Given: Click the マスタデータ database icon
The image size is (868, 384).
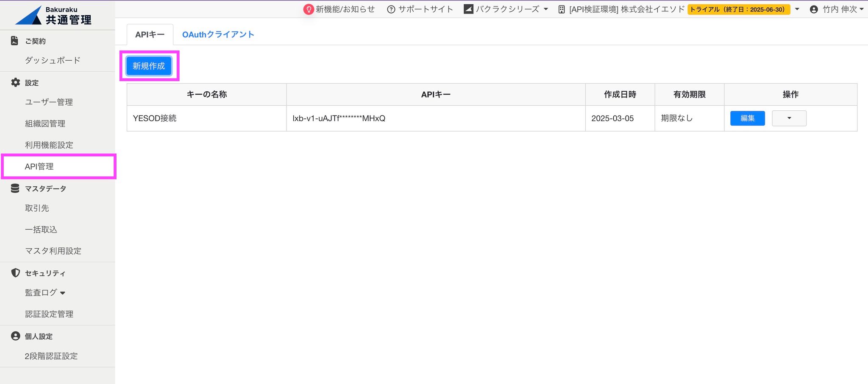Looking at the screenshot, I should (x=15, y=188).
